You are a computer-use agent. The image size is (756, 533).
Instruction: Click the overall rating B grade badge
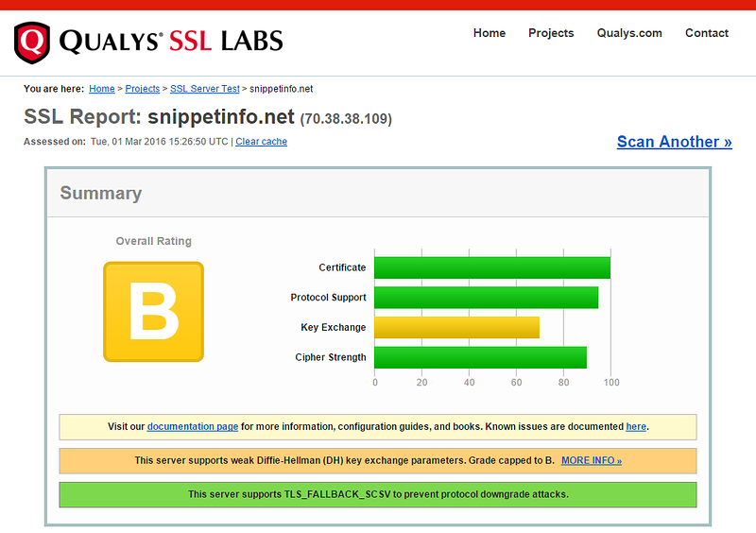coord(154,312)
